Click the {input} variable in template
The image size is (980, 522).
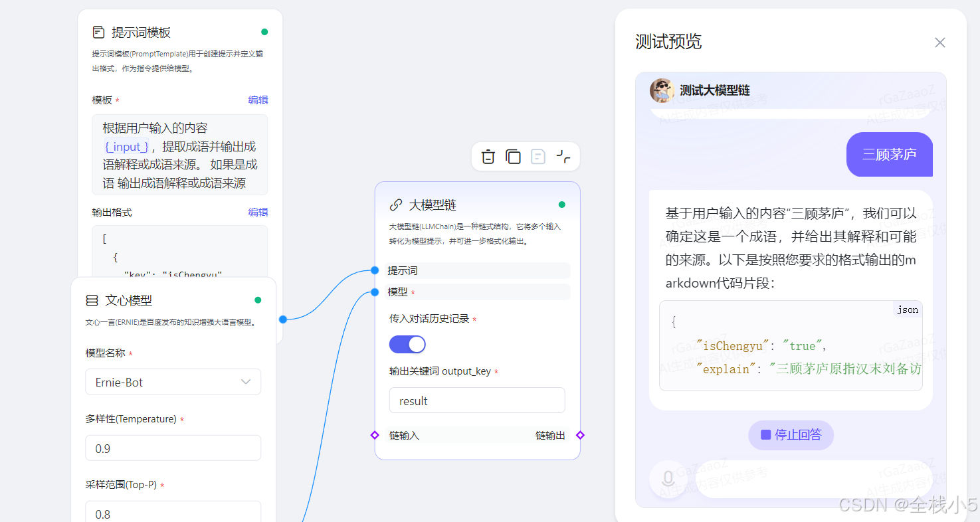point(126,147)
